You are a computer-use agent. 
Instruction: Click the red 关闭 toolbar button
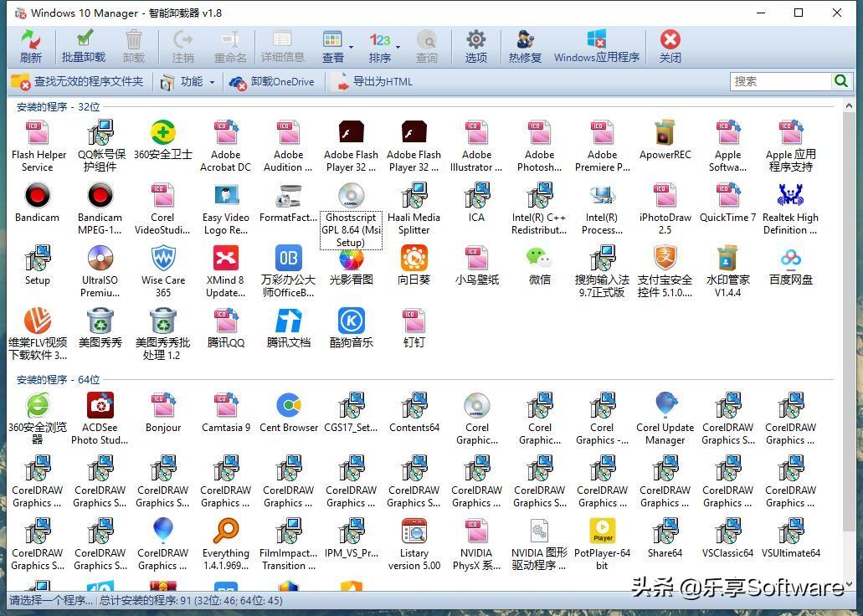click(670, 46)
